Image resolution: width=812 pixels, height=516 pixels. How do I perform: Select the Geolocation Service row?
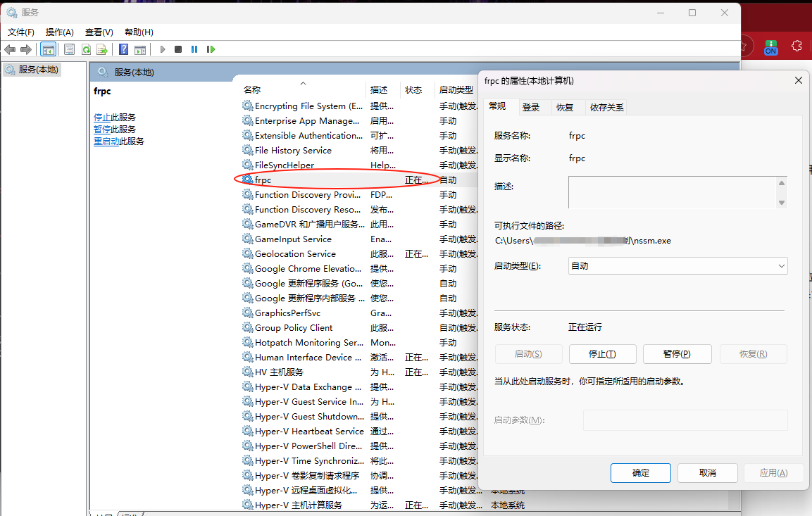coord(295,254)
